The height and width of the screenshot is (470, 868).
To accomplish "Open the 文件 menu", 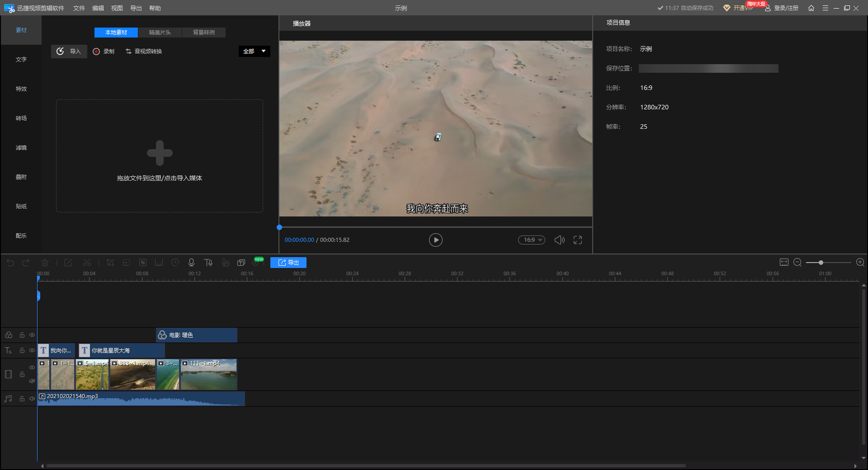I will [79, 8].
